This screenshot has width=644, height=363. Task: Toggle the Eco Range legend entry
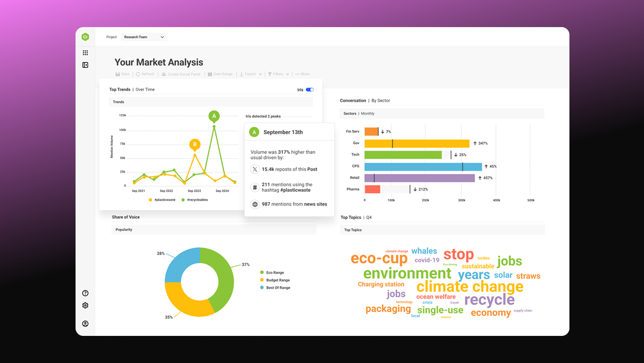(x=272, y=272)
